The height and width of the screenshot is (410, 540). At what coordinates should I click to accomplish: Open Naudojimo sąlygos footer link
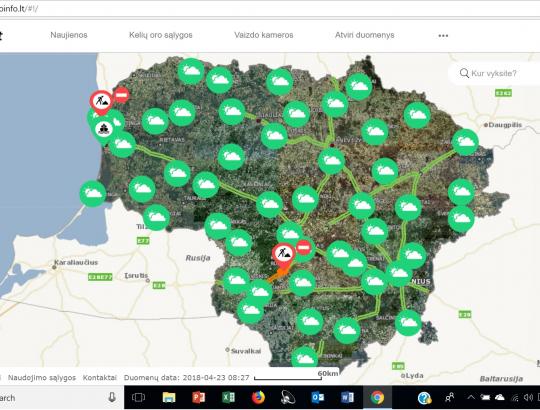(x=42, y=378)
